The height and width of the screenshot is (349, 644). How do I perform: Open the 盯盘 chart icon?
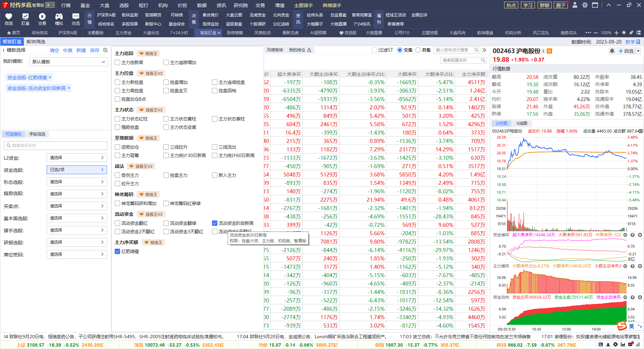pyautogui.click(x=25, y=19)
